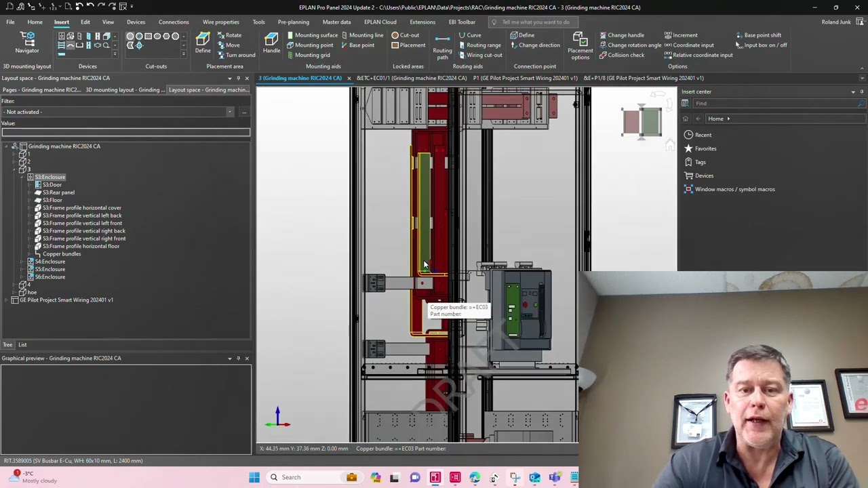The height and width of the screenshot is (488, 868).
Task: Run the Collision check
Action: (622, 55)
